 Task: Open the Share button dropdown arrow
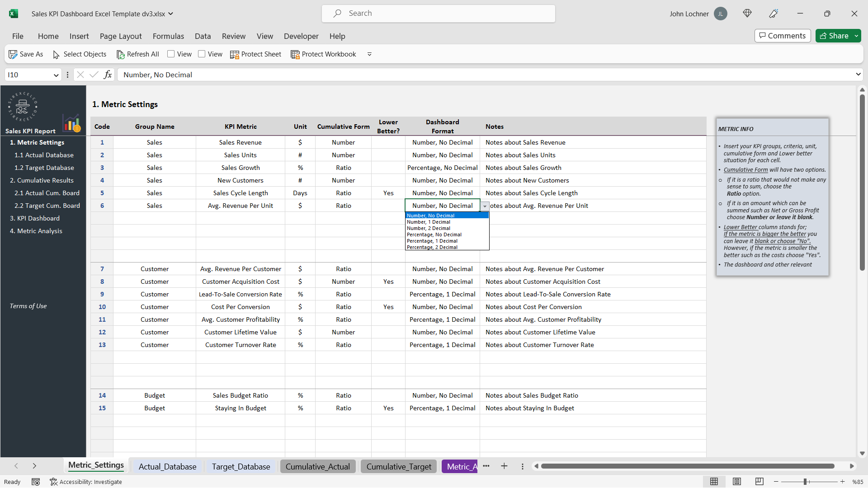(x=856, y=36)
